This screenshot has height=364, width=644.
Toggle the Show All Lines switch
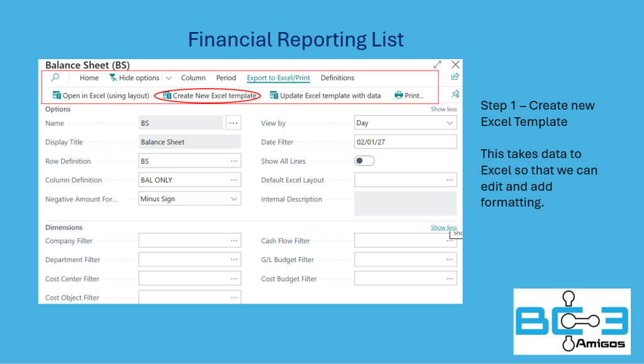[x=365, y=161]
